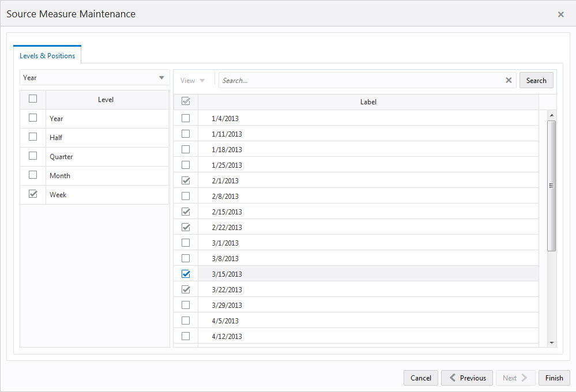Uncheck the 3/22/2013 checkbox
576x392 pixels.
pyautogui.click(x=186, y=289)
